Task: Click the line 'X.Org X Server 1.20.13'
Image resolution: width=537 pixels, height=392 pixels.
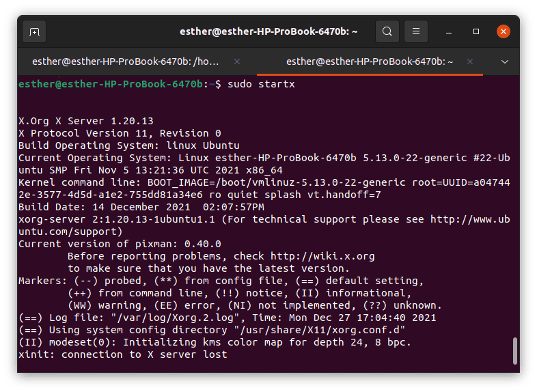Action: click(x=86, y=121)
